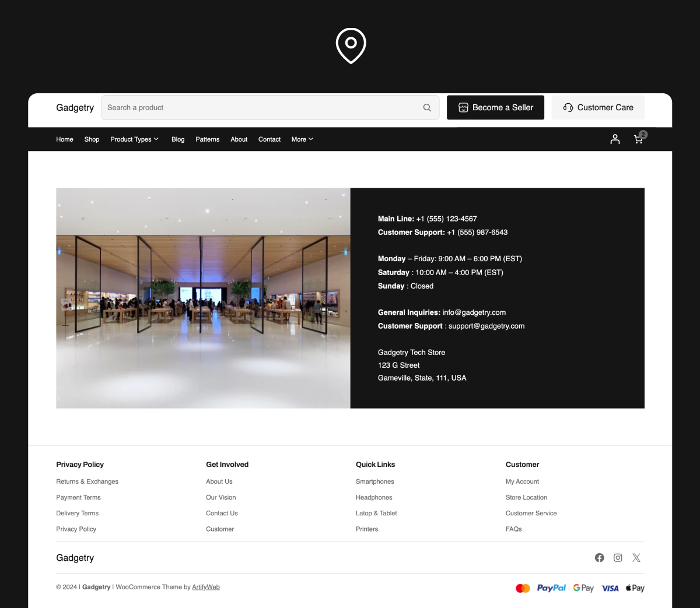Select the PayPal payment icon
This screenshot has width=700, height=608.
(x=551, y=588)
